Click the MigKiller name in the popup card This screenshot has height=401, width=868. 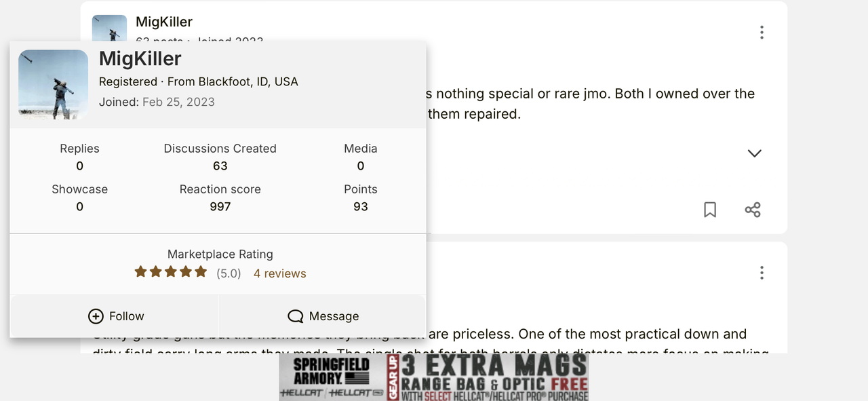[140, 59]
